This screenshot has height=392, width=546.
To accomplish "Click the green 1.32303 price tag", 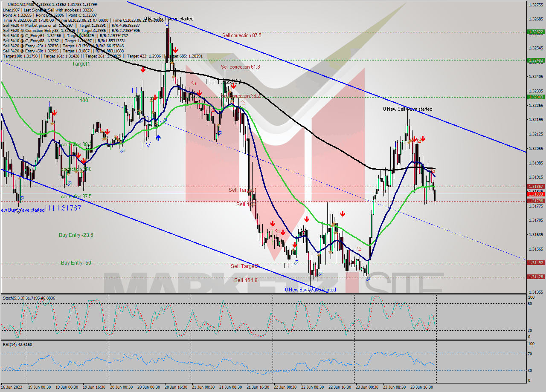I will [x=536, y=97].
